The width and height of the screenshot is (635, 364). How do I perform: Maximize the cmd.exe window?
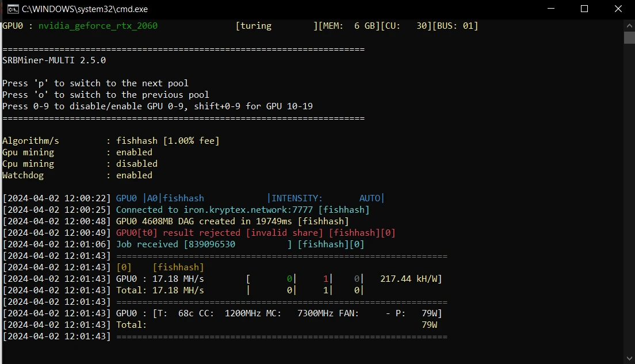tap(584, 9)
